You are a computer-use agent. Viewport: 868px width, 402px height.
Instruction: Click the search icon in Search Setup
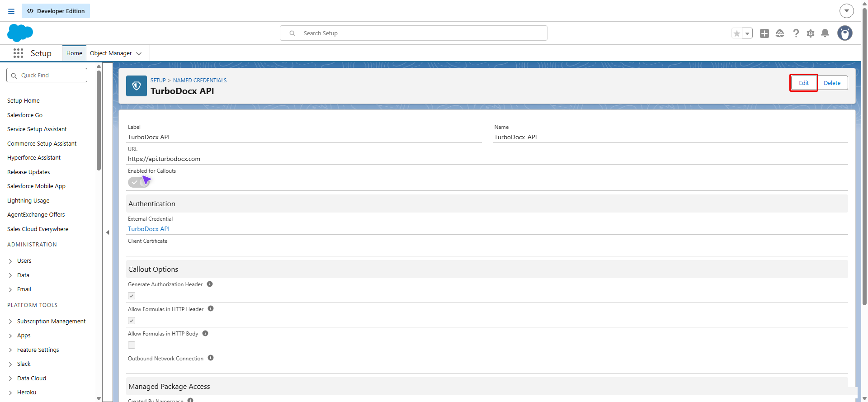[x=292, y=33]
